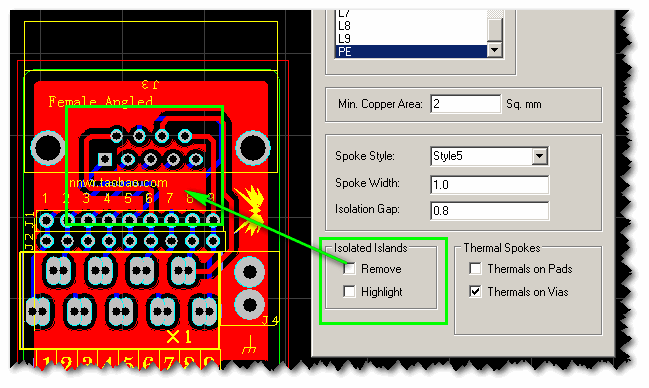Screen dimensions: 649x388
Task: Click the ground symbol on the PCB
Action: [249, 345]
